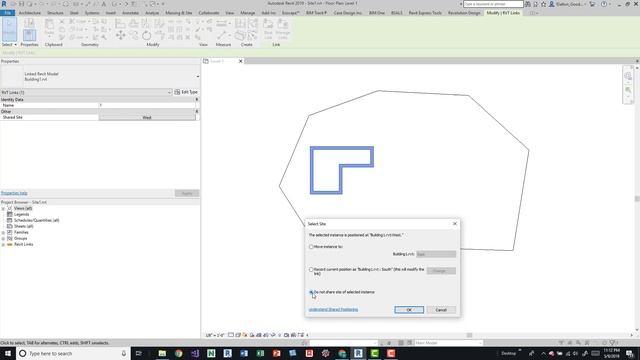The height and width of the screenshot is (360, 640).
Task: Select the Rotate tool in Modify panel
Action: tap(147, 36)
